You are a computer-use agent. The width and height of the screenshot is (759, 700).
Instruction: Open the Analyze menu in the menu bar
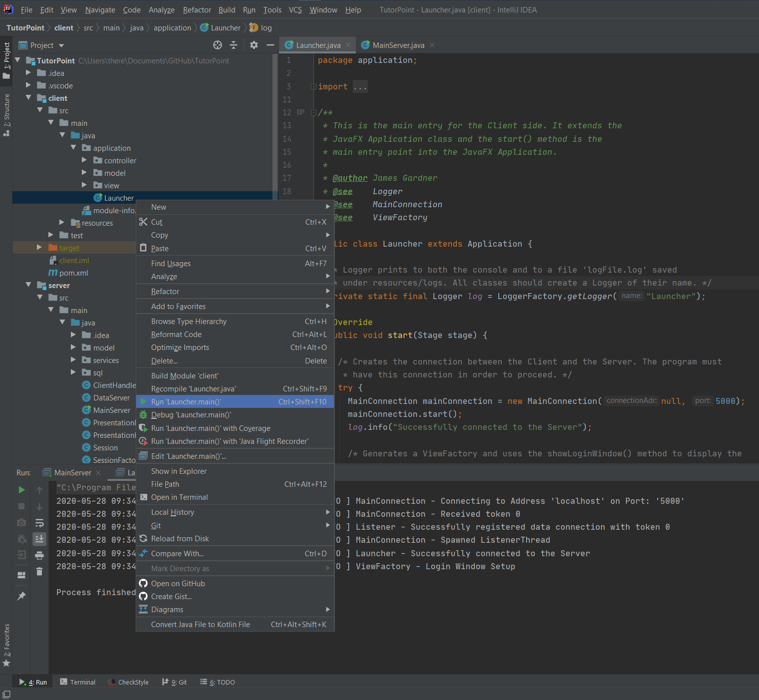(x=162, y=10)
